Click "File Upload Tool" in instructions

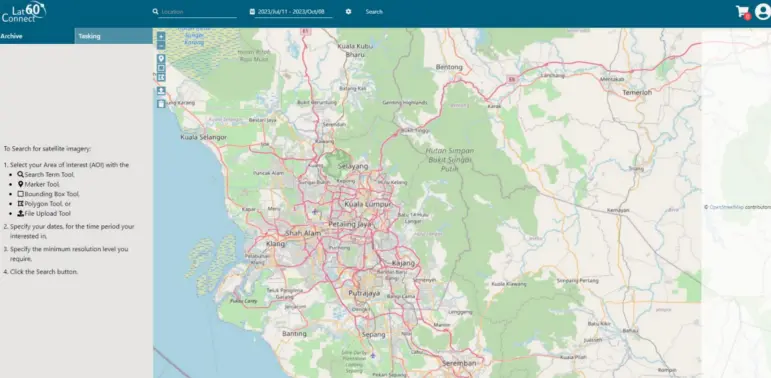click(47, 213)
